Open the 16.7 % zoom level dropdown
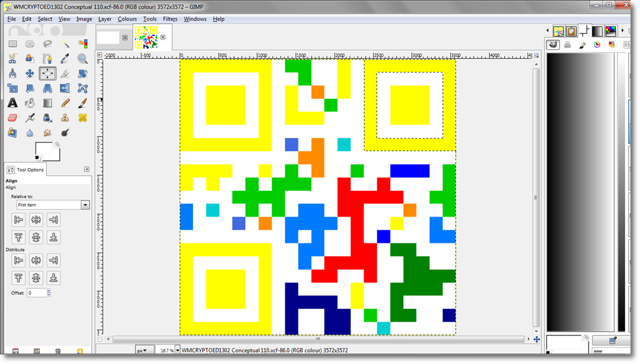 177,350
